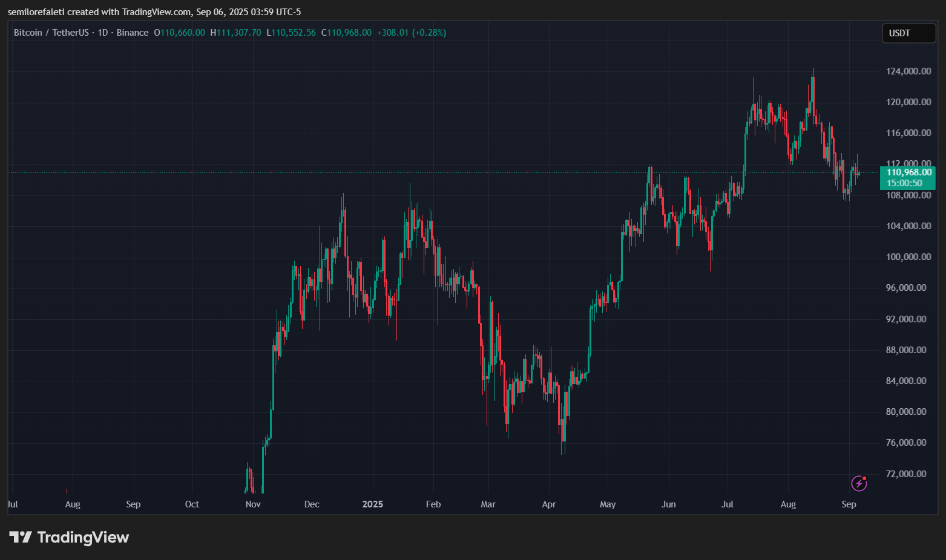
Task: Click the purple lightning bolt icon
Action: pyautogui.click(x=859, y=483)
